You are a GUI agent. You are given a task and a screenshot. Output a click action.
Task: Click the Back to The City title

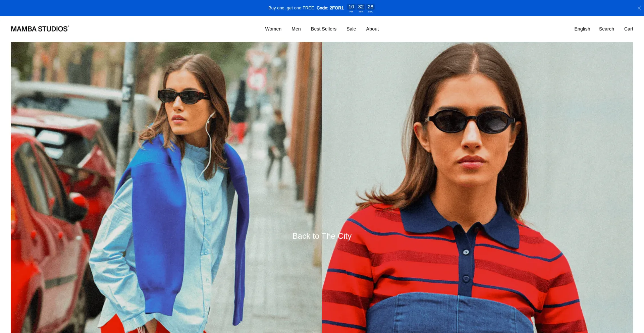coord(322,236)
